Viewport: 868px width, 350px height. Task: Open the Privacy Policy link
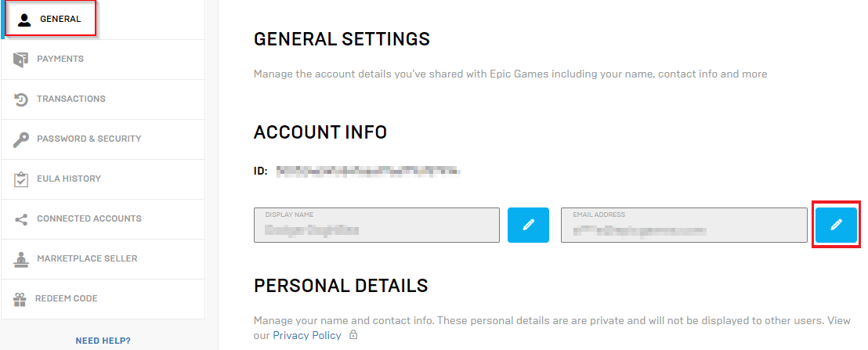pyautogui.click(x=307, y=335)
